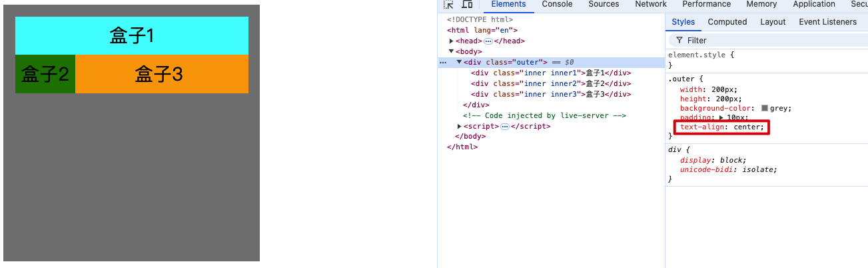Click the div user-agent selector

tap(674, 150)
